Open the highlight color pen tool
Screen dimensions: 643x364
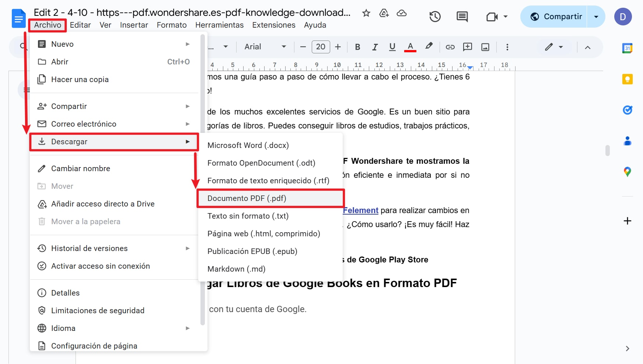click(429, 46)
